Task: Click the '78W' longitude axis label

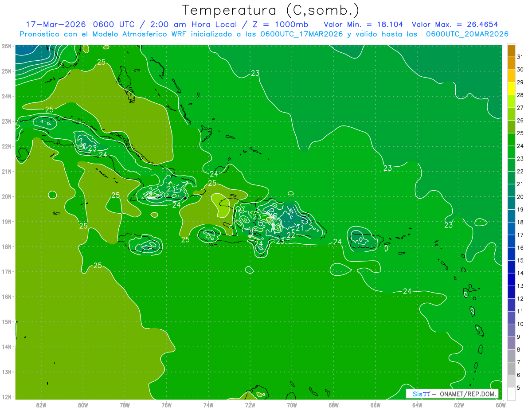Action: [x=125, y=404]
